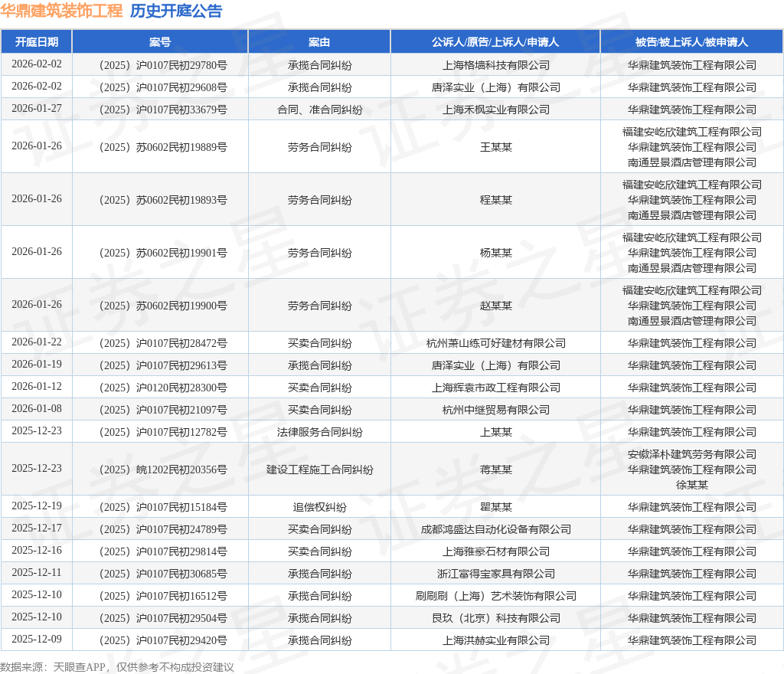
Task: Click plaintiff 上海雅豪石材有限公司
Action: coord(495,552)
